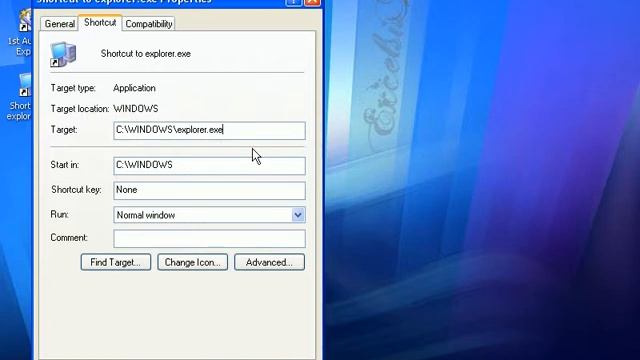The height and width of the screenshot is (360, 640).
Task: Click inside the Target path field
Action: (x=209, y=130)
